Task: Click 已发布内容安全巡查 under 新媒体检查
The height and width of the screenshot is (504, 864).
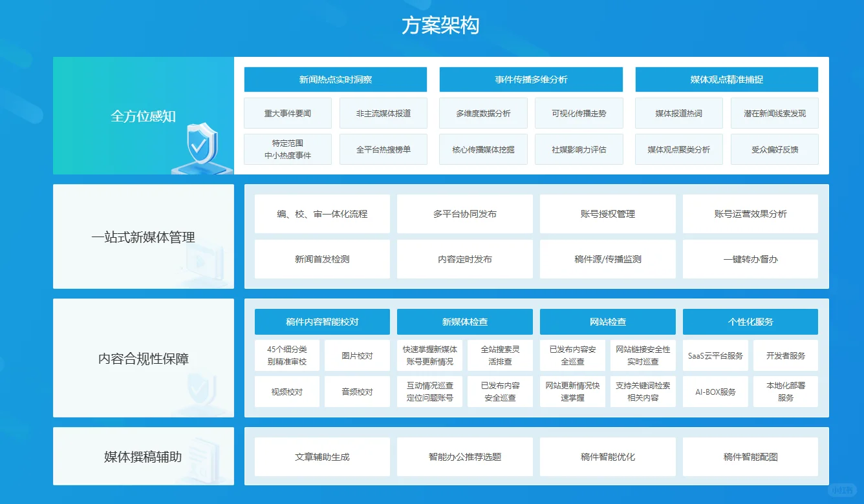Action: coord(501,392)
